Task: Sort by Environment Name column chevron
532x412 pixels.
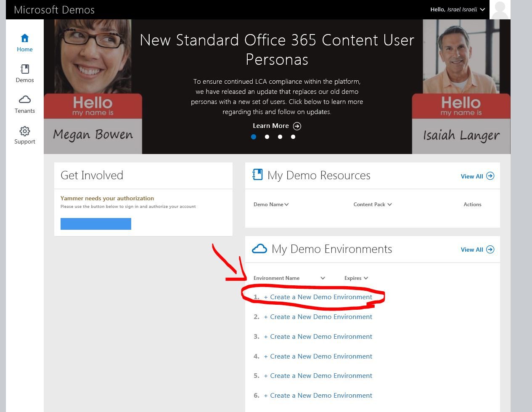Action: 323,278
